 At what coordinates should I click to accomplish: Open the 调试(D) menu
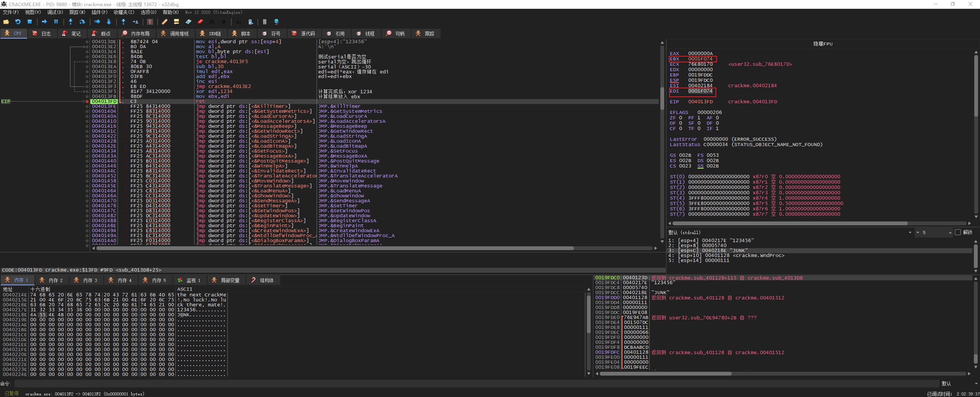[55, 12]
